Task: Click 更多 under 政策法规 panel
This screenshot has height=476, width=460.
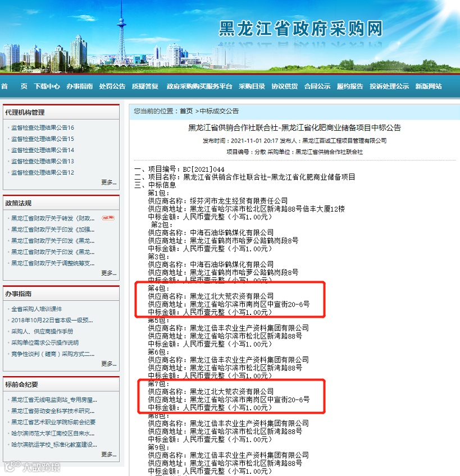Action: [x=109, y=273]
